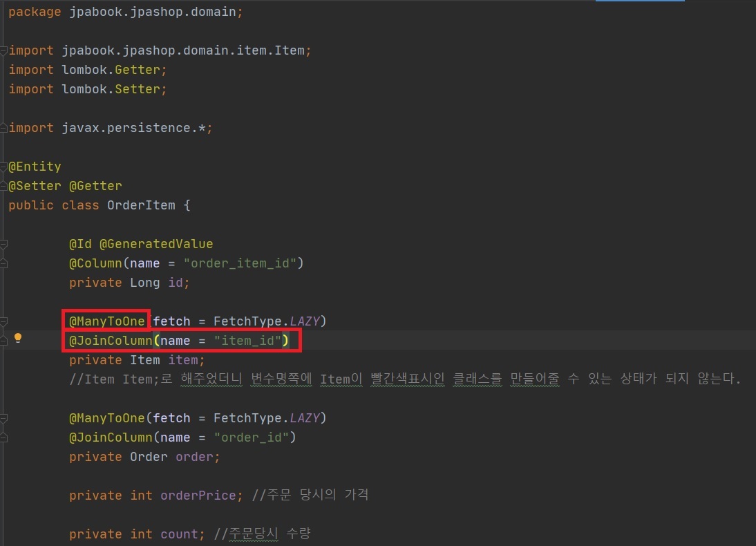Image resolution: width=756 pixels, height=546 pixels.
Task: Click the Long type of id field
Action: (x=145, y=283)
